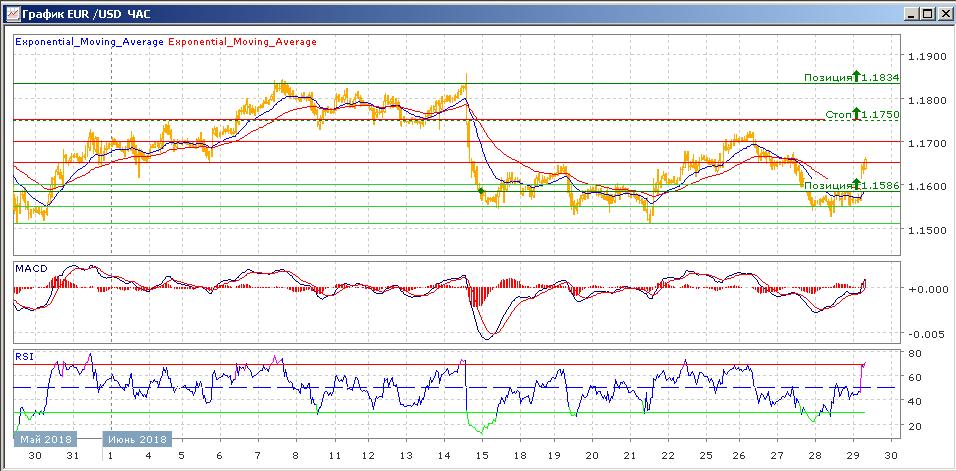Click the green arrow next to Стоп 1.1750
This screenshot has height=471, width=956.
856,113
